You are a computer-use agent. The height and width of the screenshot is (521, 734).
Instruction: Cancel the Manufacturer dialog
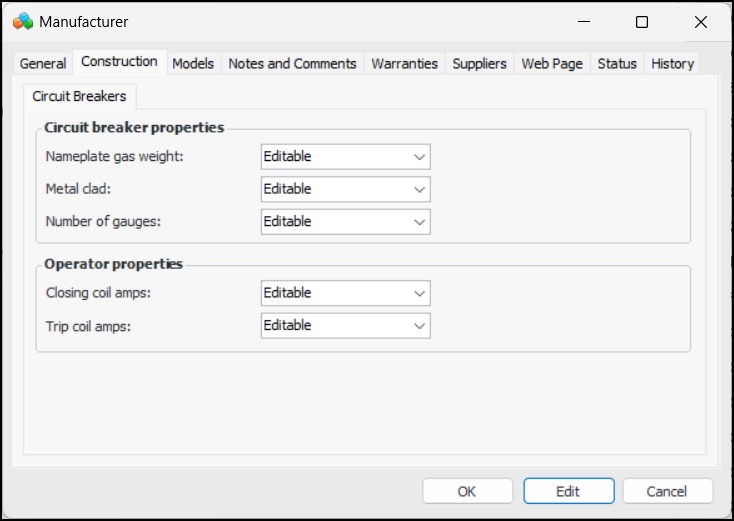[x=667, y=491]
